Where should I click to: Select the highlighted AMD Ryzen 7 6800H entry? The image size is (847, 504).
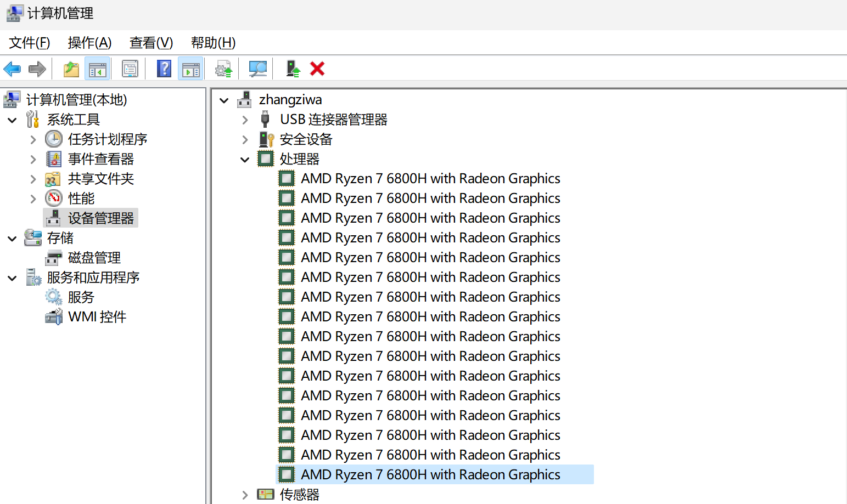[435, 475]
